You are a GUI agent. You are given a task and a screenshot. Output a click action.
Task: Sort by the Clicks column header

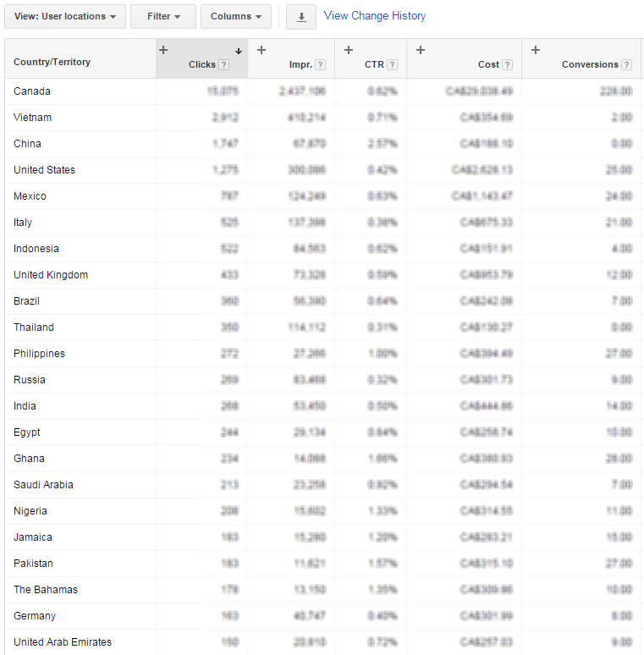tap(201, 65)
